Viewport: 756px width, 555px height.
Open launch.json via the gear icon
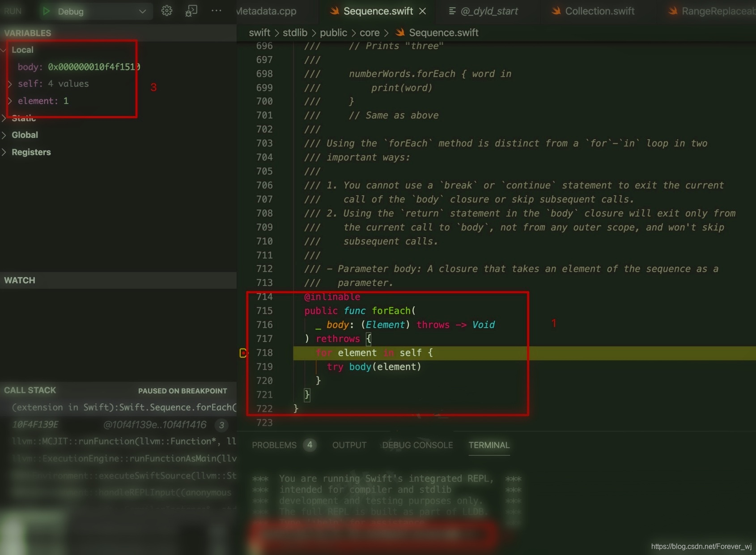(x=167, y=11)
